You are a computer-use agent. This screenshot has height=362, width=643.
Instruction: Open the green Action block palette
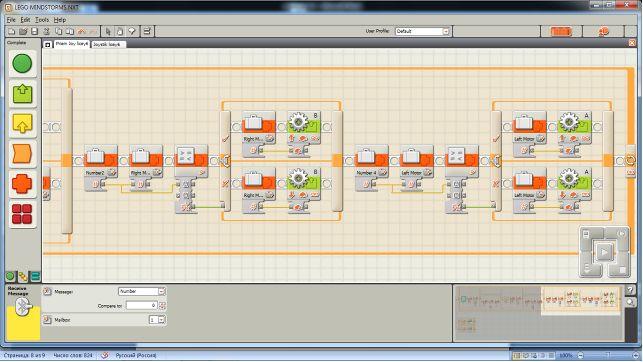[22, 94]
